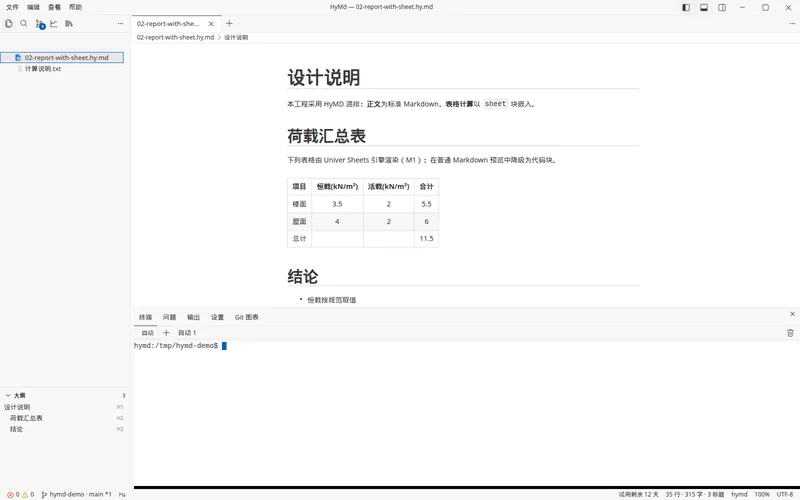Delete terminal with trash icon
The height and width of the screenshot is (500, 800).
pos(790,333)
